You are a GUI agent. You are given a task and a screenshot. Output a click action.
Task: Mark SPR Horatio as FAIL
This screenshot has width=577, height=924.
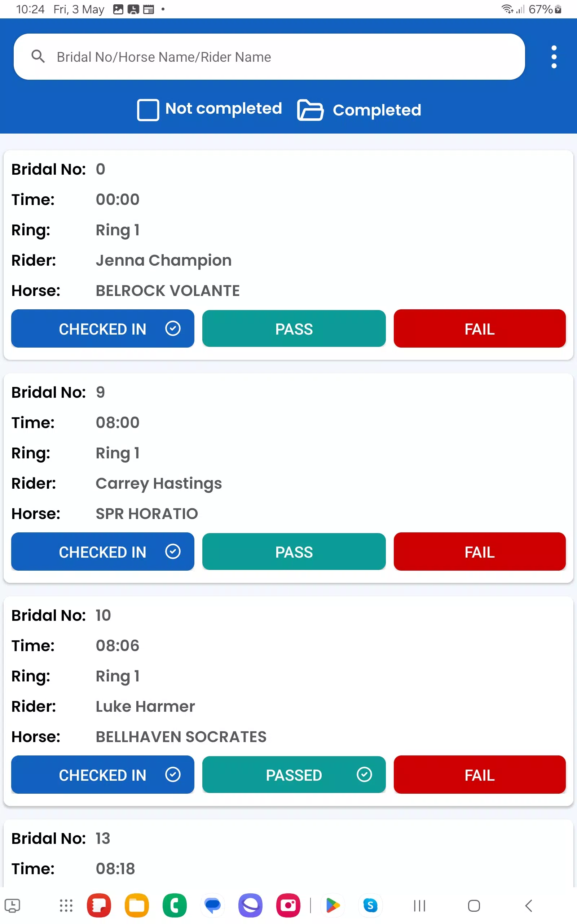(479, 552)
